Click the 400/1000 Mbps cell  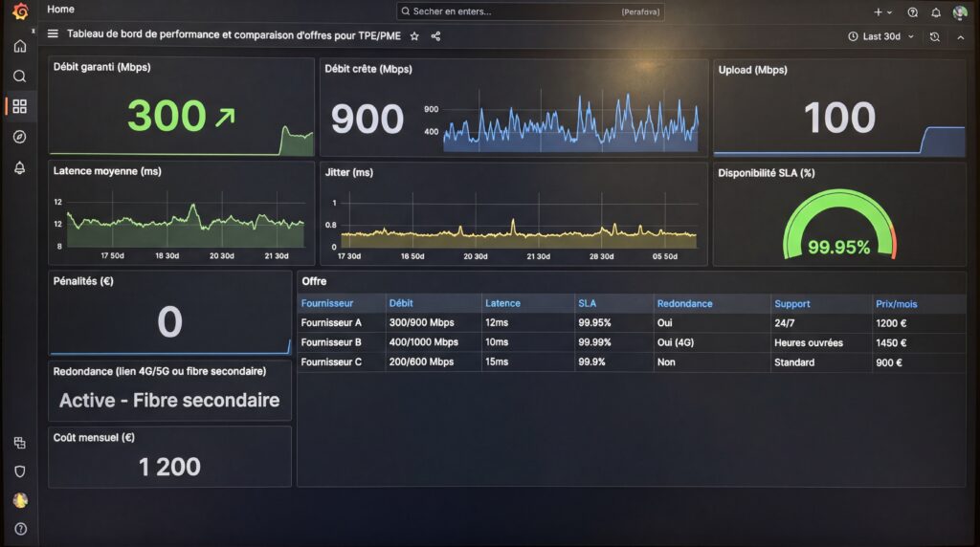[x=424, y=342]
